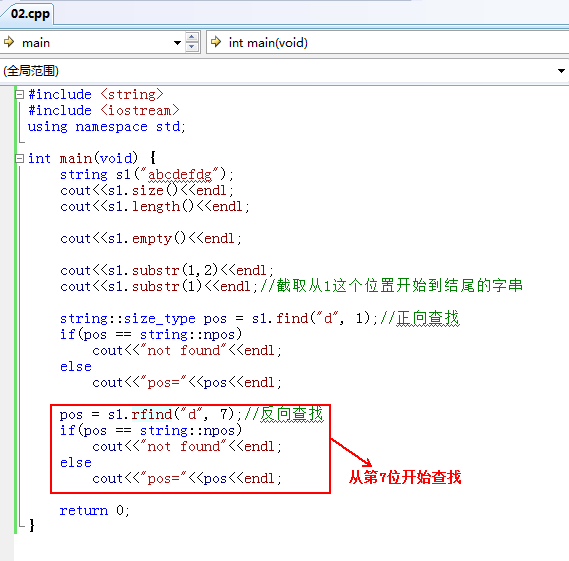Click the comment //反向查找
Screen dimensions: 569x561
tap(284, 414)
